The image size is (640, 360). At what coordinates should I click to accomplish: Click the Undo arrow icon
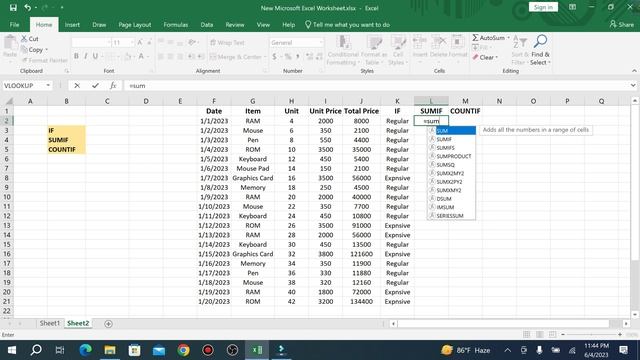click(27, 7)
